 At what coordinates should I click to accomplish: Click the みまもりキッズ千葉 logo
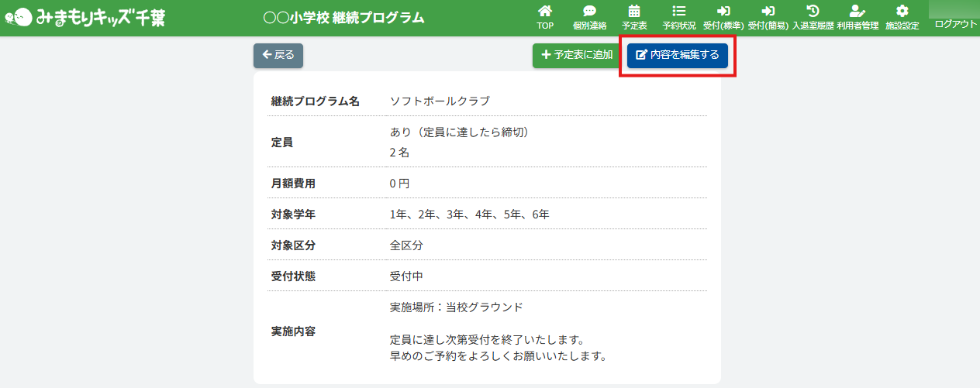point(85,17)
